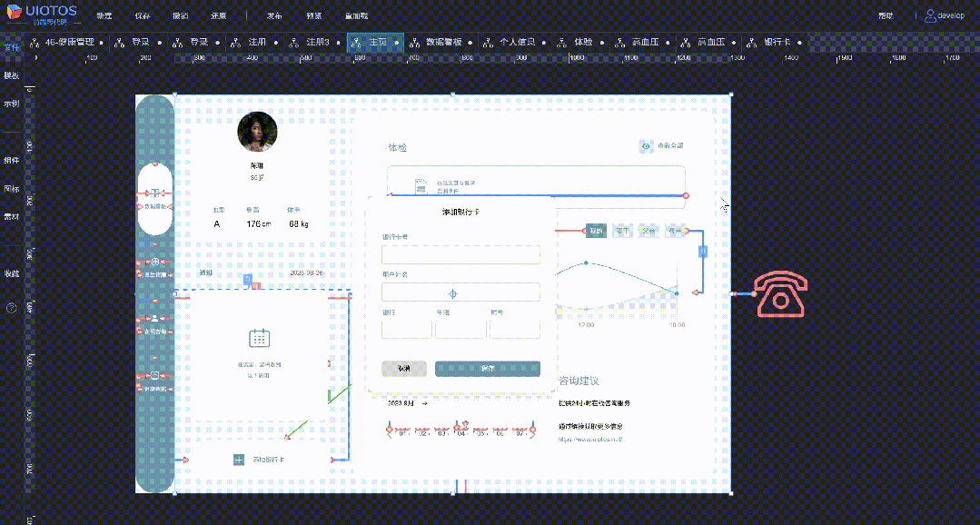Screen dimensions: 980x525
Task: Toggle the eye icon beside 查看全部
Action: point(647,146)
